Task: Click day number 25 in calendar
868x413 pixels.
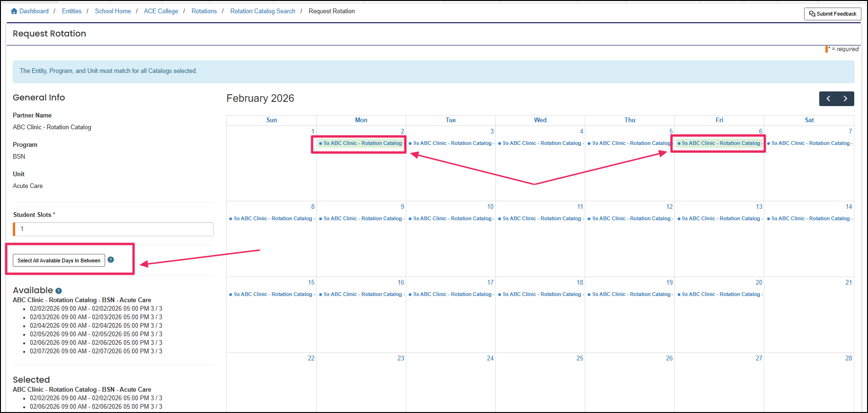Action: pyautogui.click(x=580, y=358)
